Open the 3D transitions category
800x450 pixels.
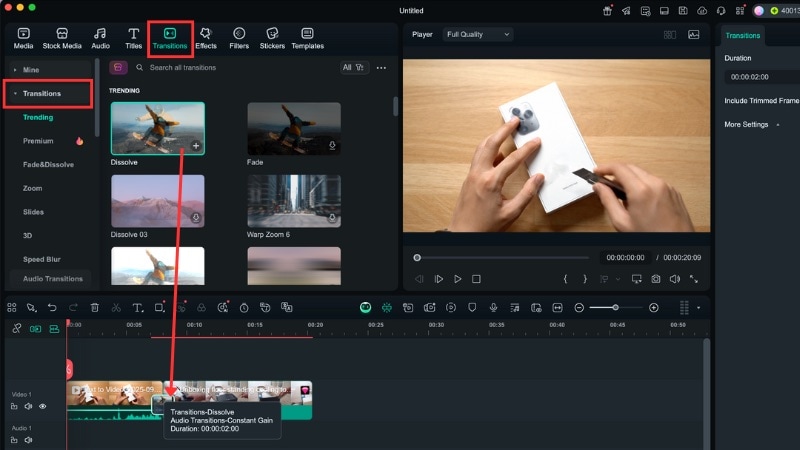28,236
